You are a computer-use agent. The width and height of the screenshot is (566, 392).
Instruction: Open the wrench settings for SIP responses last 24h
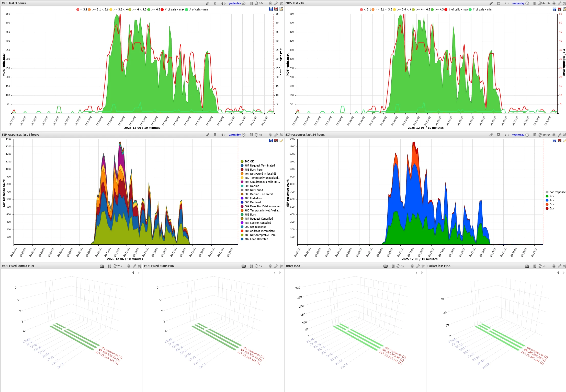tap(560, 135)
